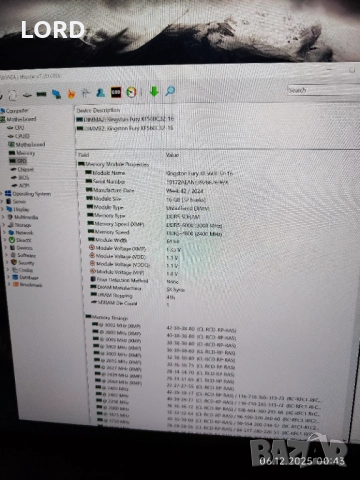Launch the cache and memory benchmark icon
Image resolution: width=360 pixels, height=480 pixels.
pos(41,94)
